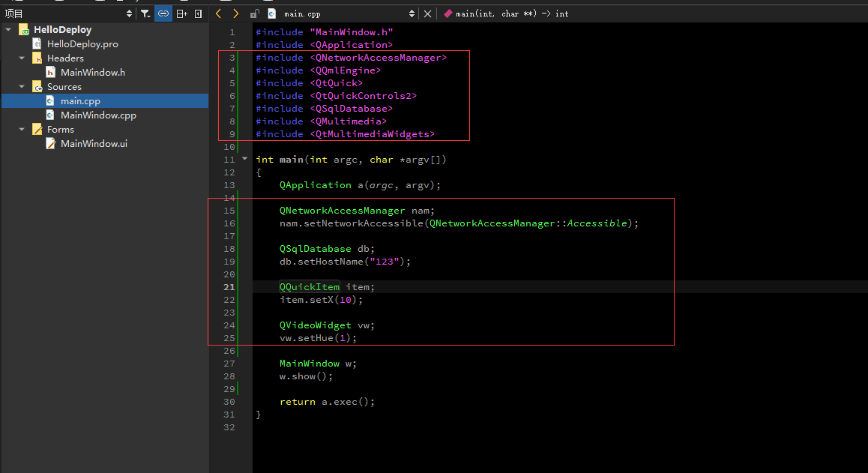Image resolution: width=868 pixels, height=473 pixels.
Task: Click the HelloDeploy.pro file icon
Action: [37, 43]
